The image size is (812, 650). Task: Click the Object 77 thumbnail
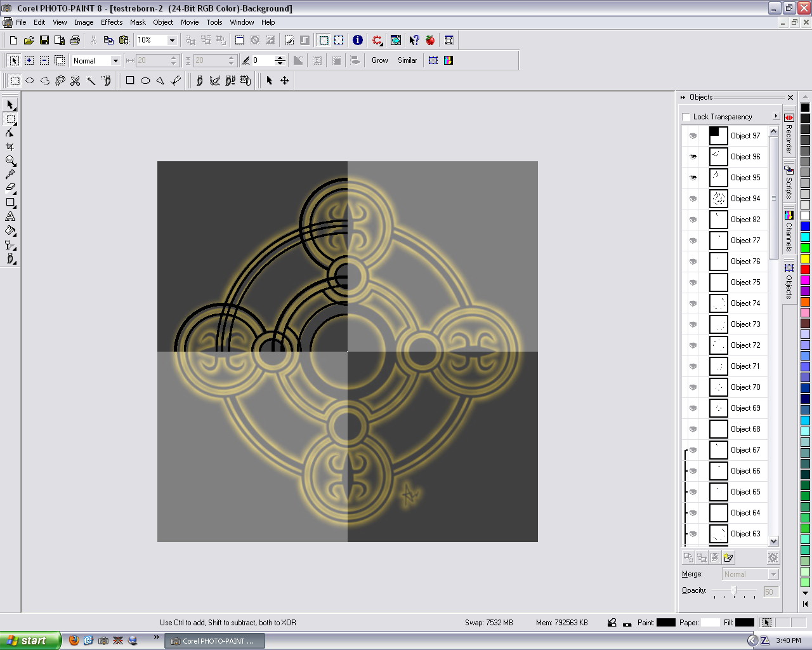point(718,241)
